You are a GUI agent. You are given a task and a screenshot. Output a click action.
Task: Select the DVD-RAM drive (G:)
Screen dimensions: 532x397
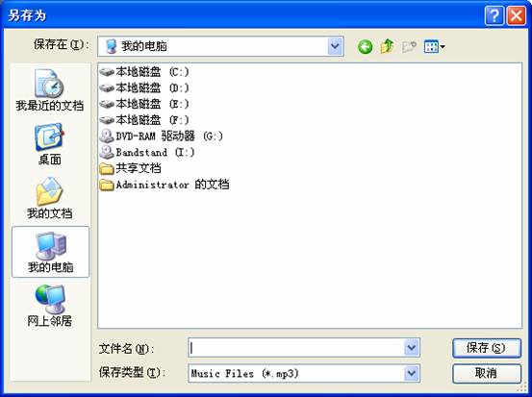162,136
